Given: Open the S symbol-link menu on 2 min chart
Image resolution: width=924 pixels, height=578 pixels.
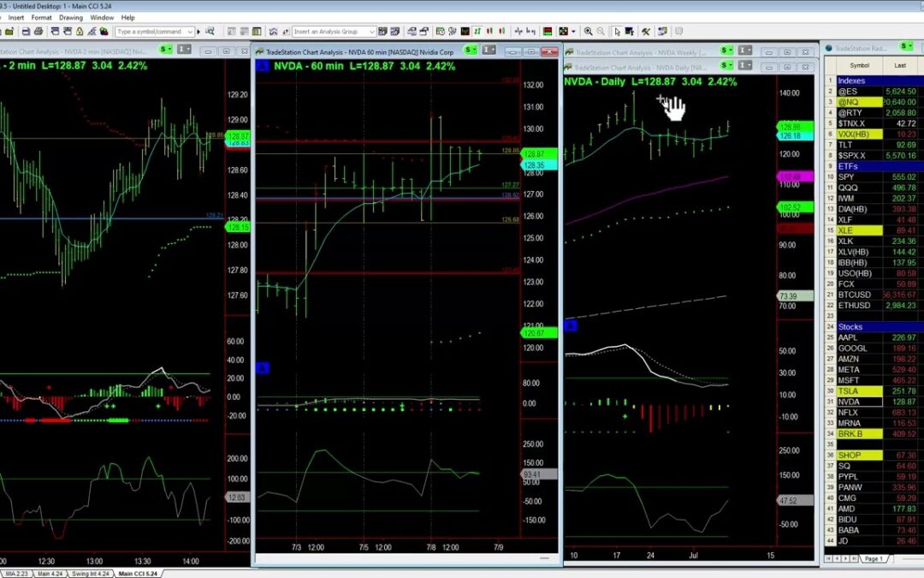Looking at the screenshot, I should 166,50.
